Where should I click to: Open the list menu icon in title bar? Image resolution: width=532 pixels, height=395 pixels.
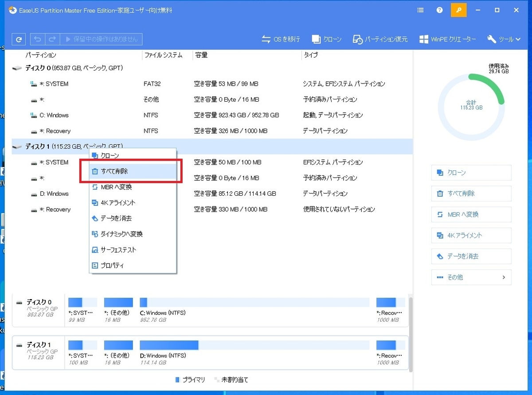point(420,10)
